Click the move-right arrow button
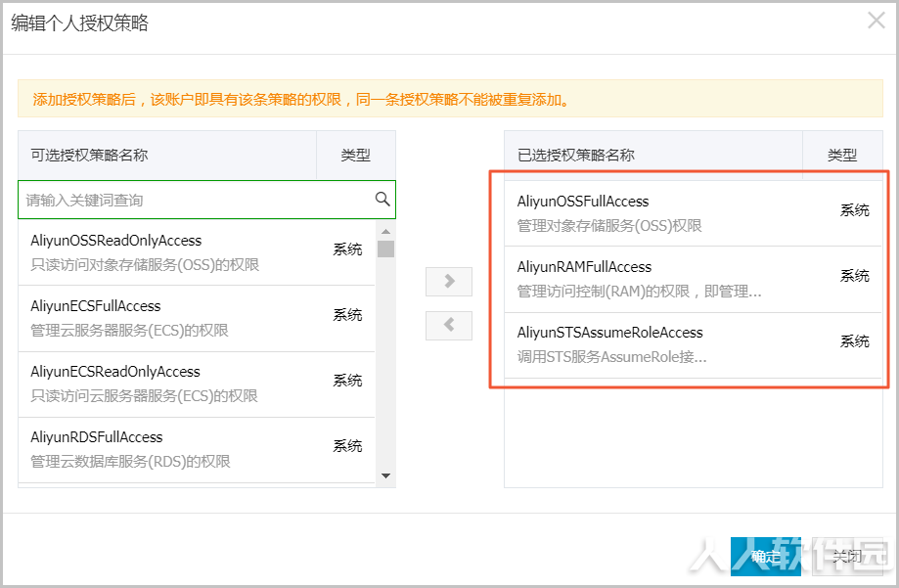Viewport: 899px width, 588px height. 449,282
